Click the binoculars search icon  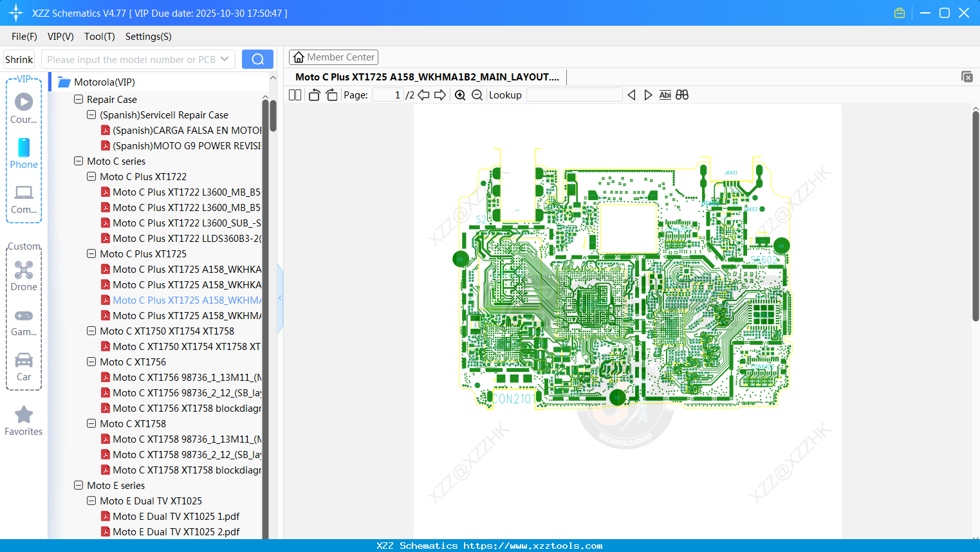(x=682, y=95)
